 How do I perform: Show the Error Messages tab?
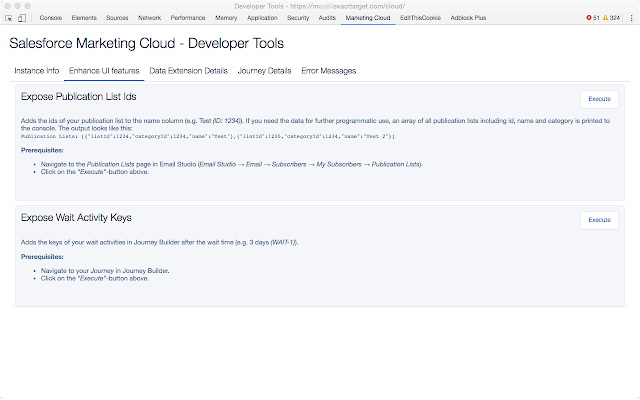tap(328, 71)
